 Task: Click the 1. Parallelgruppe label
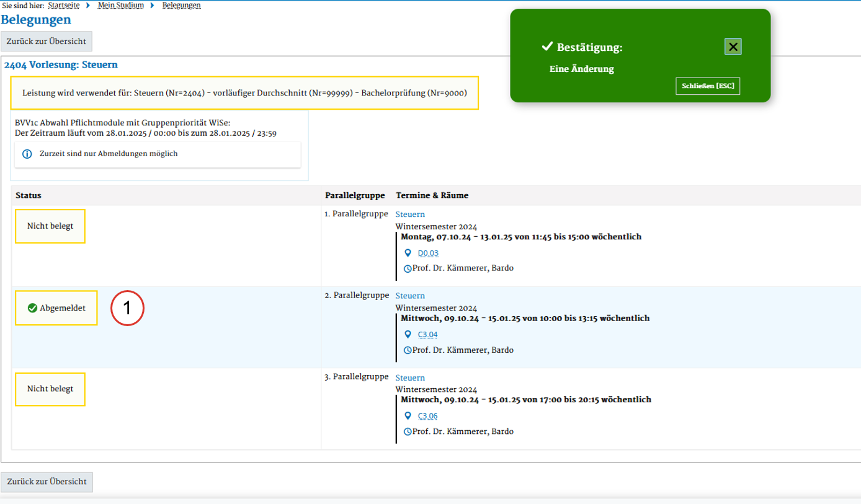[356, 214]
